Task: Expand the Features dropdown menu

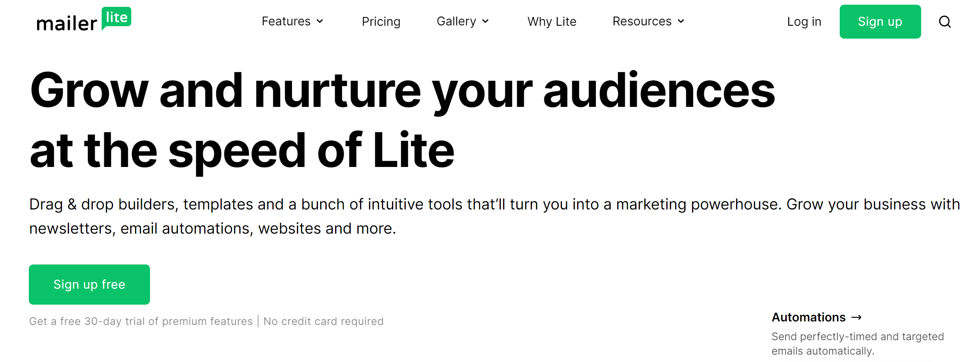Action: tap(292, 21)
